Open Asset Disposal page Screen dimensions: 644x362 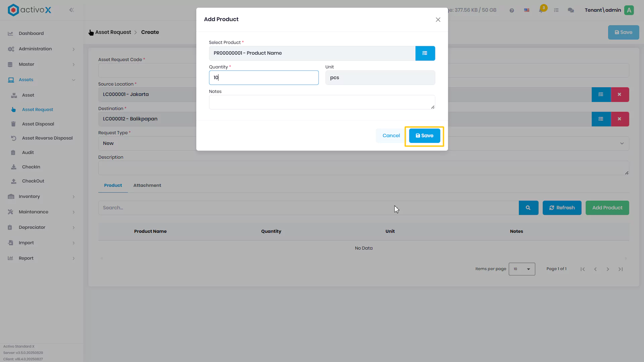pyautogui.click(x=38, y=124)
